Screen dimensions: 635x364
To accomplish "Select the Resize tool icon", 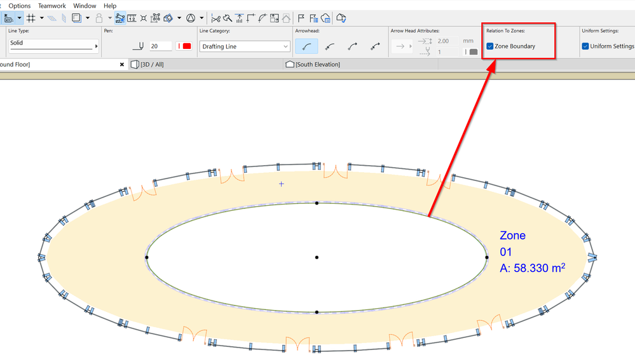I will (275, 18).
